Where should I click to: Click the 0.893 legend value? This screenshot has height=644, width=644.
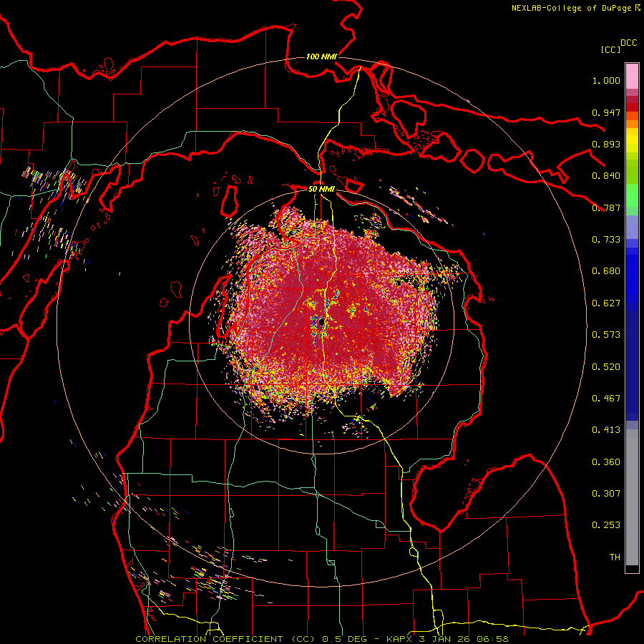606,144
